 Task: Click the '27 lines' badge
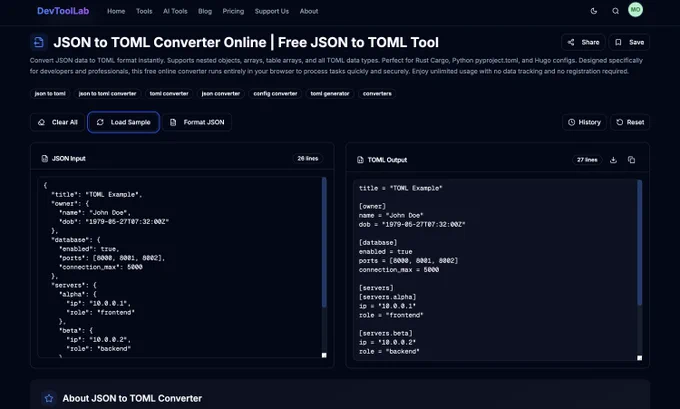pos(587,160)
